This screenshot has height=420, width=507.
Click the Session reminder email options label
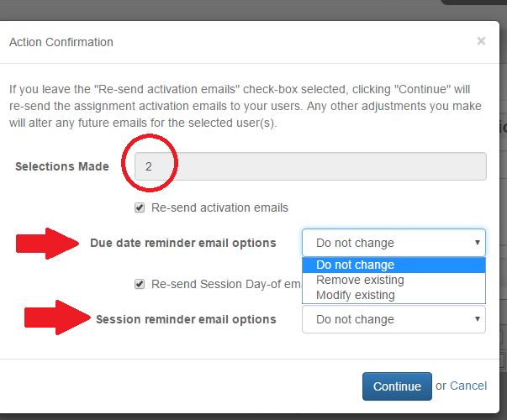pyautogui.click(x=186, y=319)
